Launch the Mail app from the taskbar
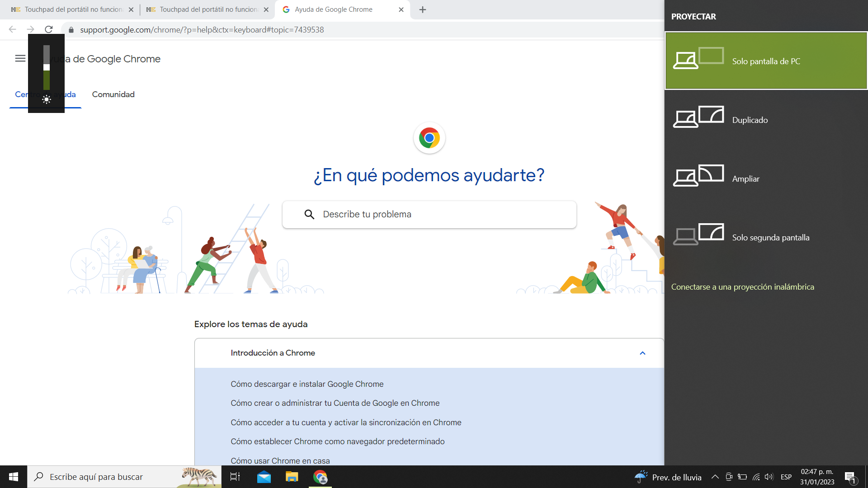The height and width of the screenshot is (488, 868). [x=264, y=477]
